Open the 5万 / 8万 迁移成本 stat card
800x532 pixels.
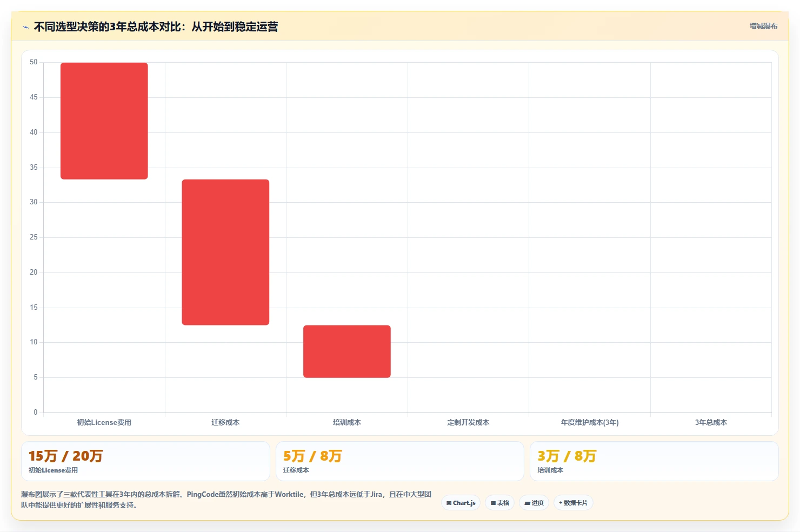coord(400,461)
